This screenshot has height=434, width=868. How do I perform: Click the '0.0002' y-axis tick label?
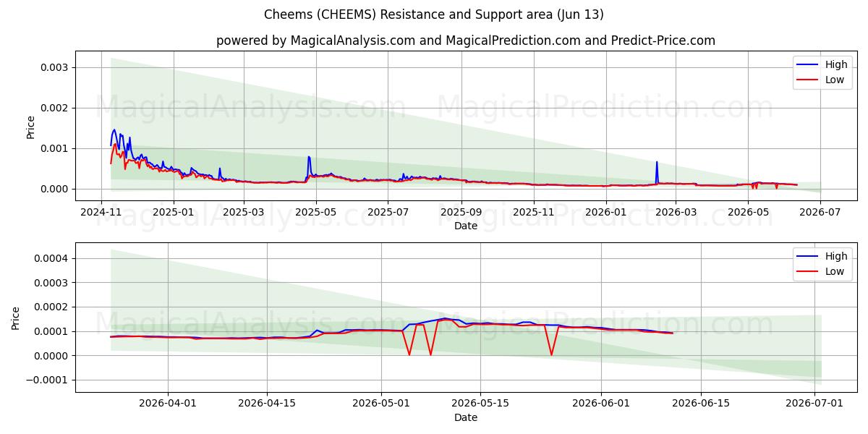[x=51, y=307]
